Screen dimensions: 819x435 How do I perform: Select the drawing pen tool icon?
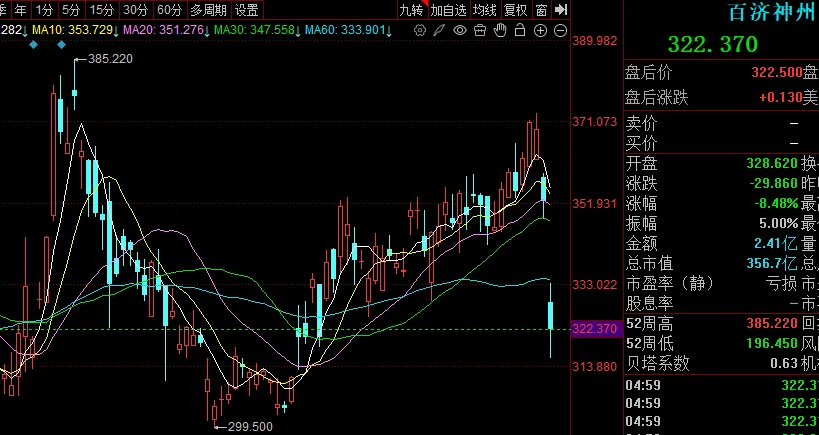point(439,30)
